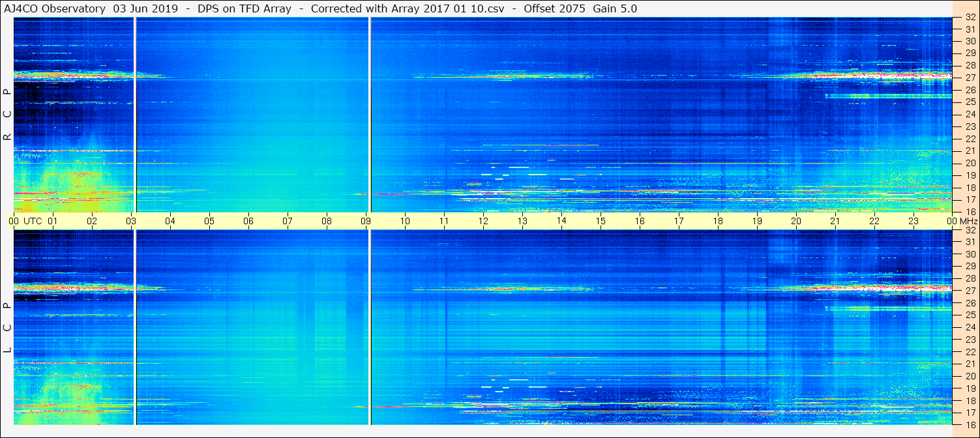Click the "00 UTC" label at the time axis start

[25, 221]
